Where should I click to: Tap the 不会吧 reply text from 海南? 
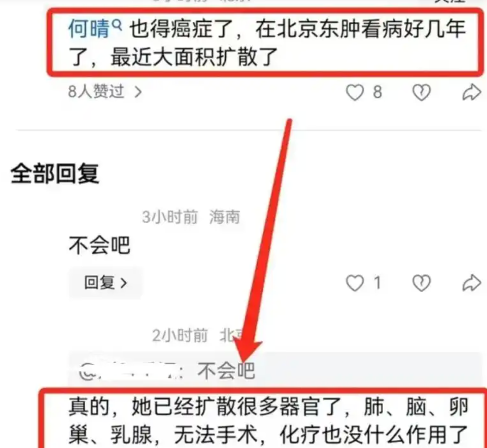point(99,245)
